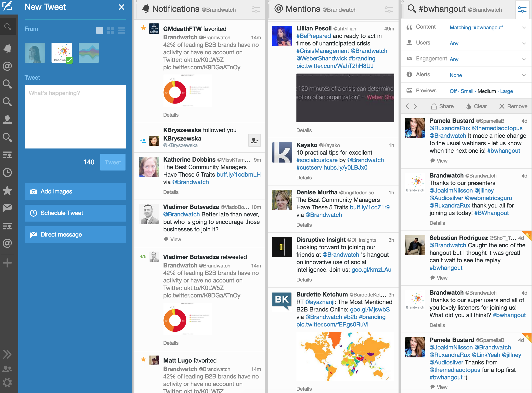Switch From accounts to grid view
The image size is (532, 393).
pyautogui.click(x=111, y=30)
